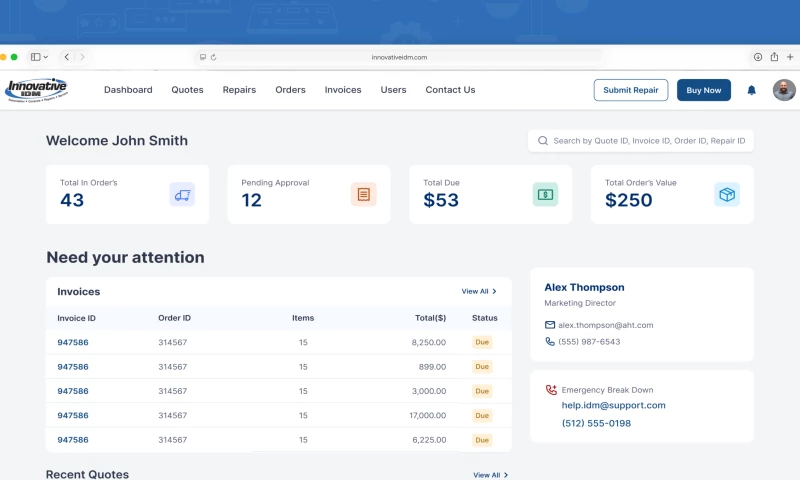
Task: Click Order ID 314567 in the 899.00 row
Action: click(172, 367)
